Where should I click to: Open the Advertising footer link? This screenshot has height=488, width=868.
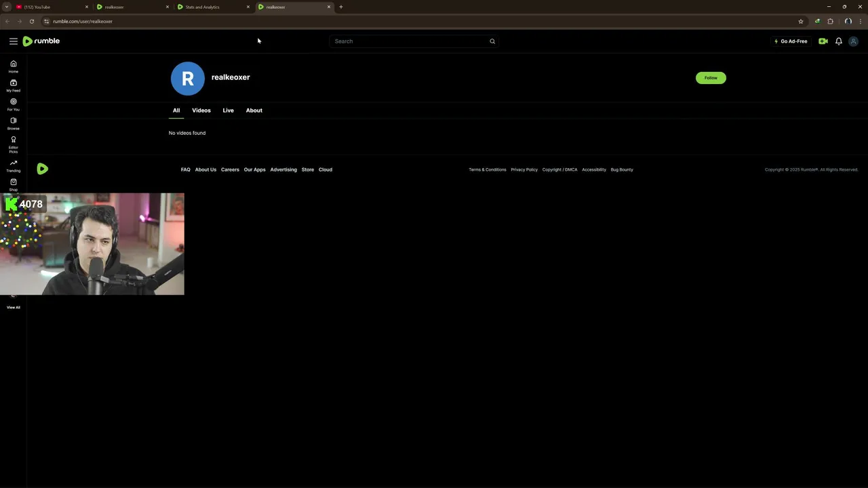point(283,169)
